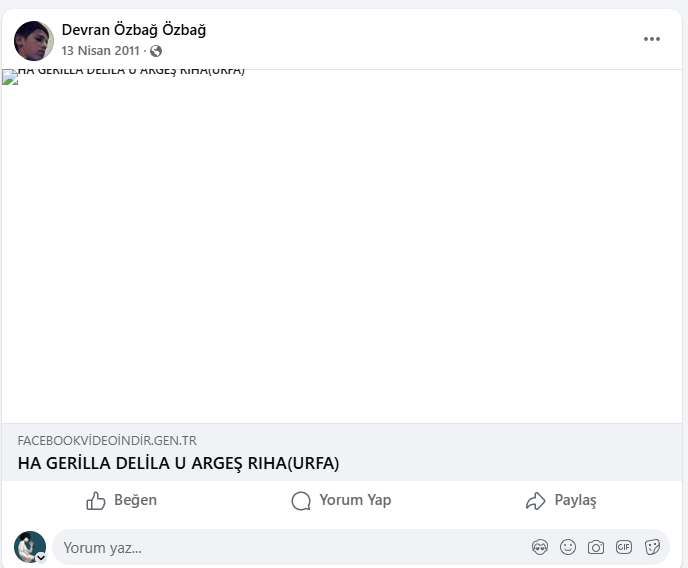Open the 13 Nisan 2011 post date link
The image size is (688, 568).
point(100,51)
